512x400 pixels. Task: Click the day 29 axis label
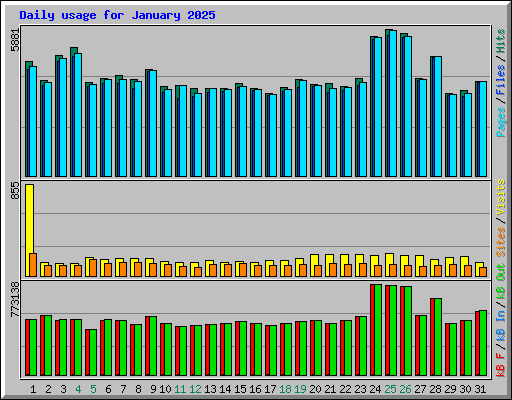[450, 389]
